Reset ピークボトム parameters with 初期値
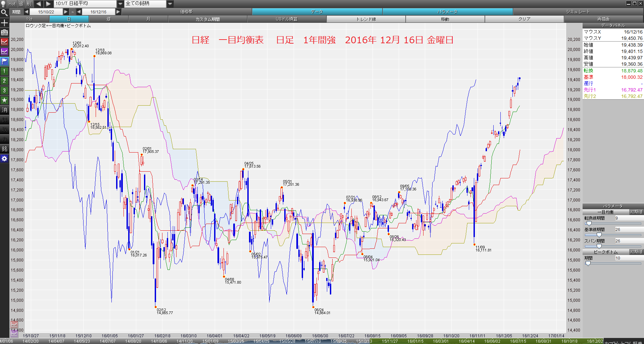644x344 pixels. [636, 252]
